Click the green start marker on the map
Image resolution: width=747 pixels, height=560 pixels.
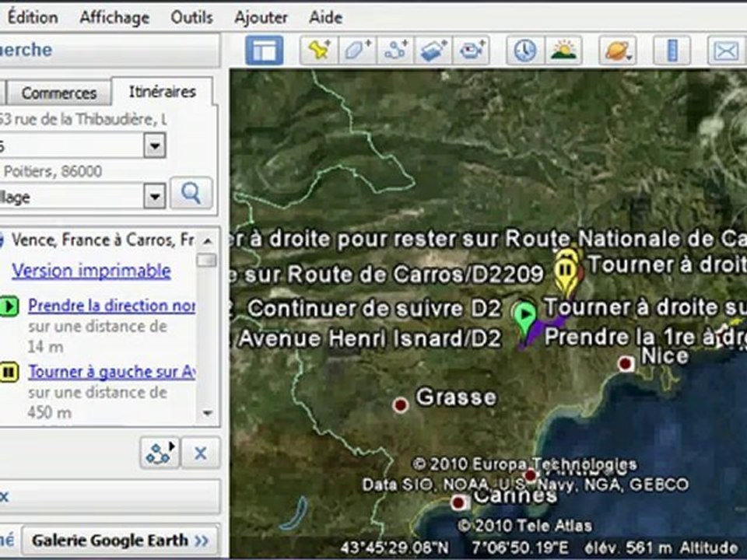coord(524,318)
